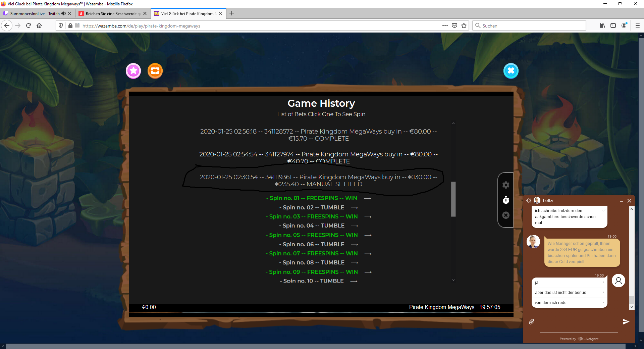Click chat scroll up arrow
Viewport: 644px width, 349px height.
pyautogui.click(x=632, y=209)
